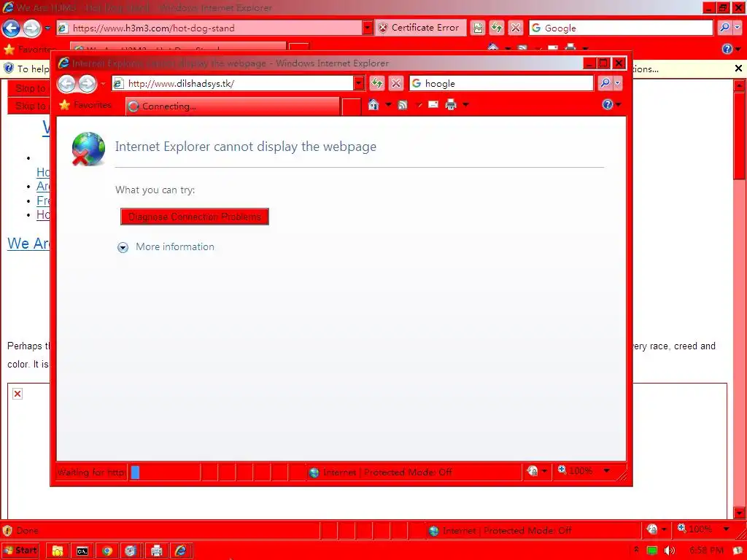Click Waiting for http status text
This screenshot has width=747, height=560.
[x=90, y=472]
